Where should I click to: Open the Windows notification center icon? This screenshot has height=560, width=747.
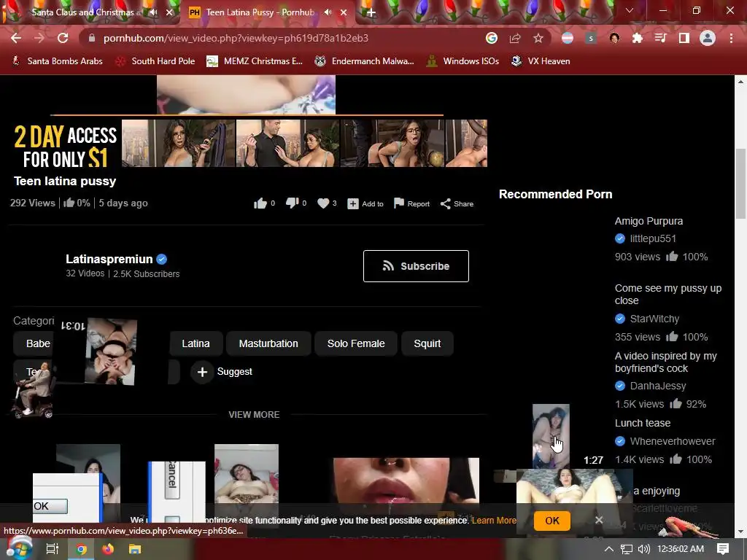point(723,549)
